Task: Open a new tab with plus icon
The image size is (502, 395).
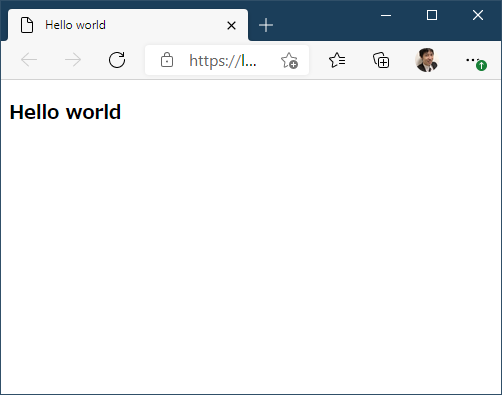Action: coord(266,25)
